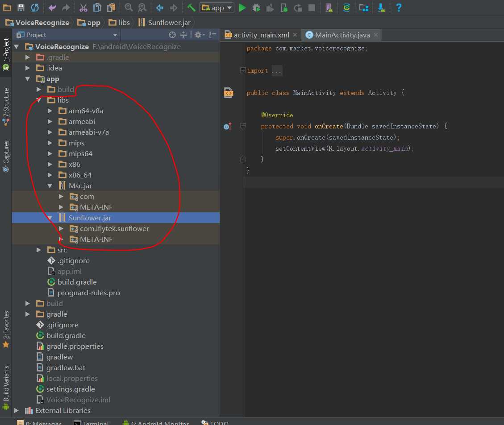Expand the com.iflytek.sunflower package

[61, 228]
